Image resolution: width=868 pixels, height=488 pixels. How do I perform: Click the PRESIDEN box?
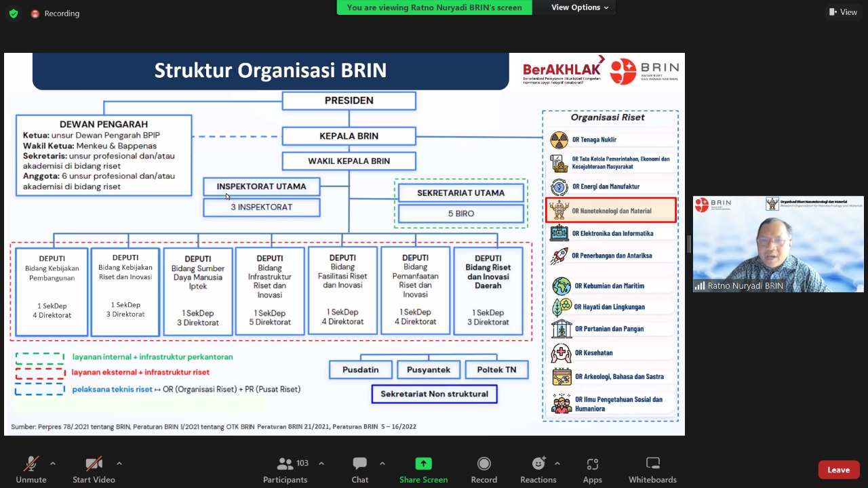pyautogui.click(x=349, y=101)
